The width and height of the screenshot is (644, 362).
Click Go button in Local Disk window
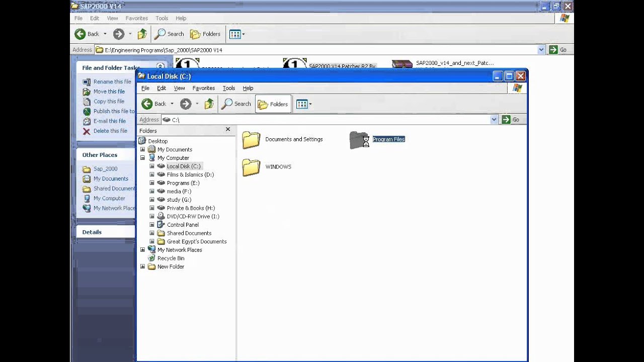click(511, 120)
